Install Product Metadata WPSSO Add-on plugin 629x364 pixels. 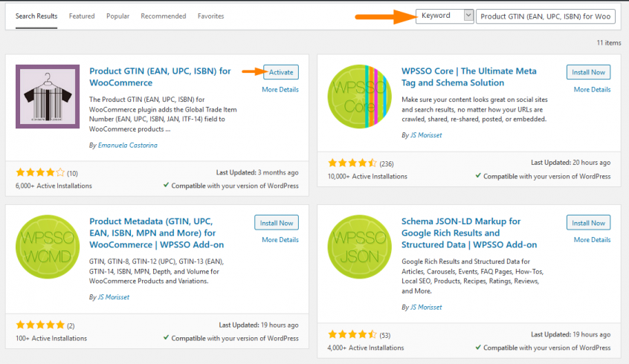(x=277, y=223)
